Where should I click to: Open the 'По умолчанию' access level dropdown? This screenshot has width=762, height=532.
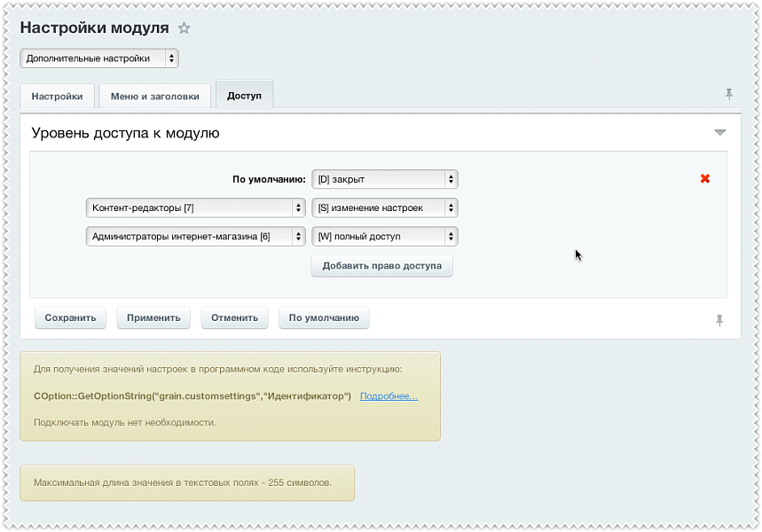[384, 179]
